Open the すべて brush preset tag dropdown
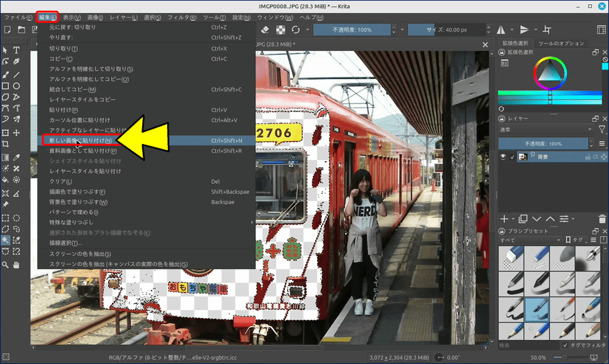Viewport: 609px width, 364px height. [x=530, y=240]
